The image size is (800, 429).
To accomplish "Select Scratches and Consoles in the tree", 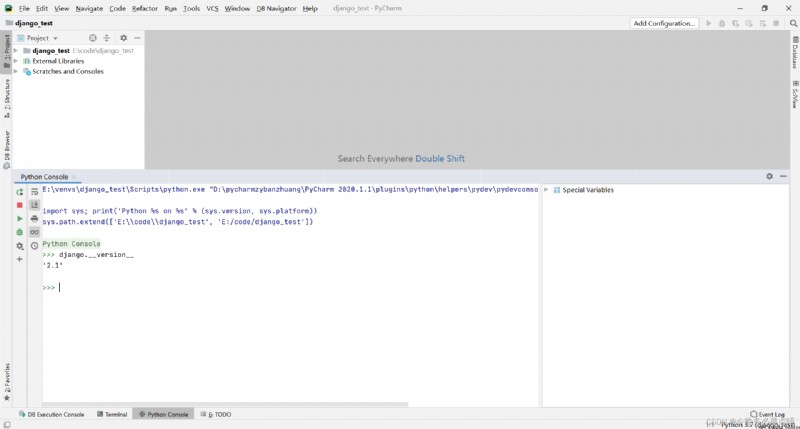I will click(68, 71).
